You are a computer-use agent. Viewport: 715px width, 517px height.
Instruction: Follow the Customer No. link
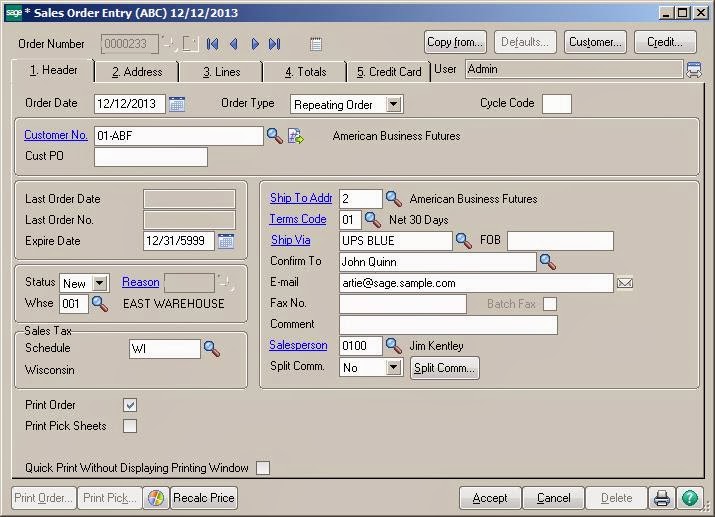coord(56,135)
